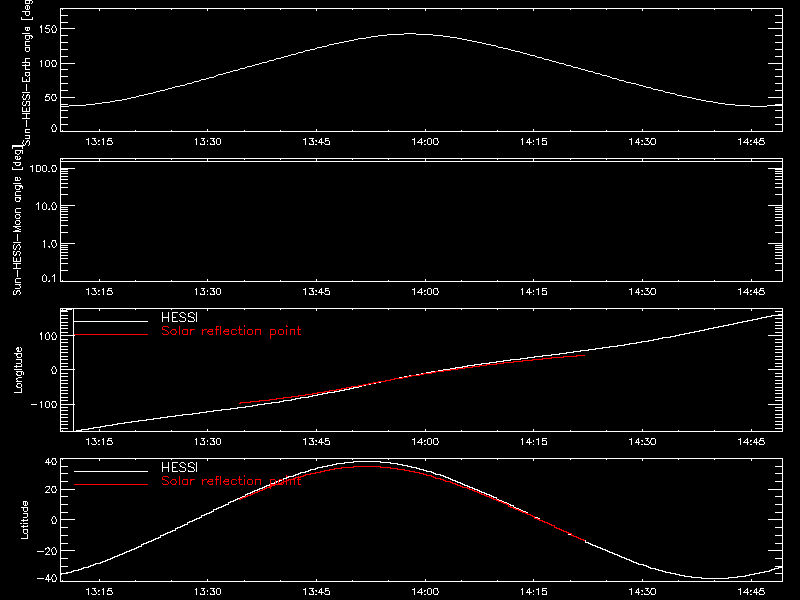Image resolution: width=800 pixels, height=600 pixels.
Task: Click 13:45 time label on Longitude plot
Action: [x=316, y=441]
